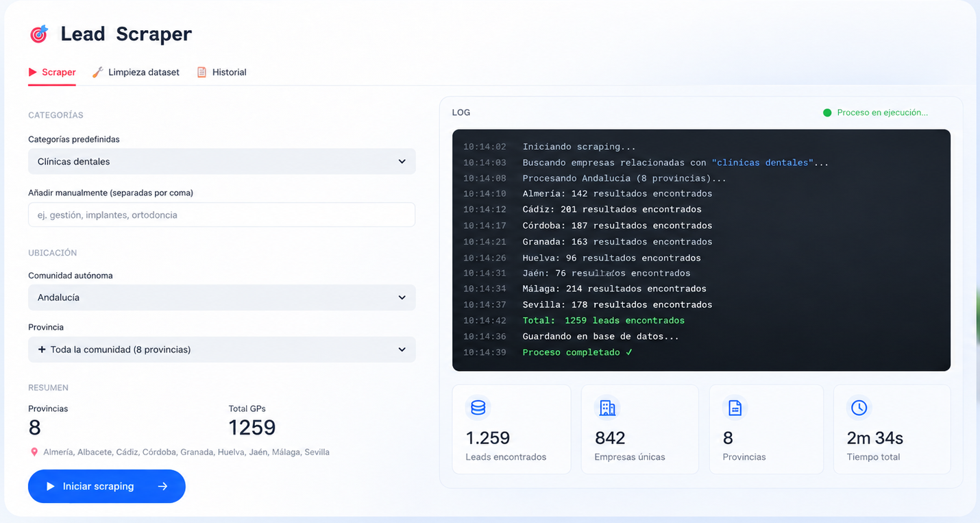
Task: Click the log line 'Huelva: 96 resultados encontrados'
Action: 611,258
